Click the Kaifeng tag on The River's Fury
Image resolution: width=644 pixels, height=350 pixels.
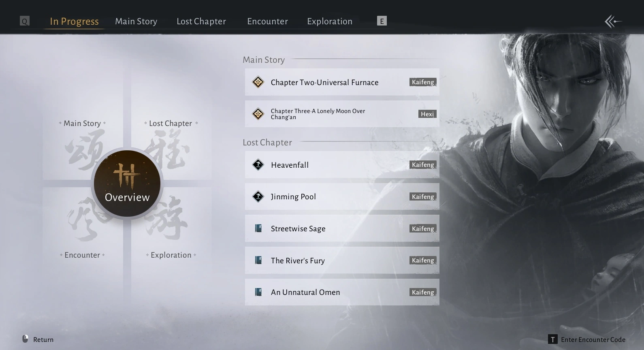coord(423,260)
